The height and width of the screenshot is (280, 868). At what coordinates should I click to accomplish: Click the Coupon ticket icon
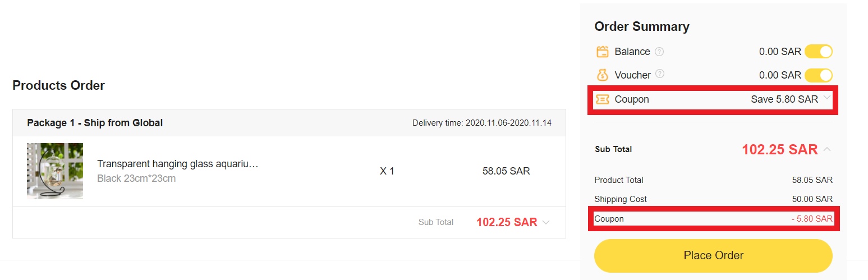[602, 99]
